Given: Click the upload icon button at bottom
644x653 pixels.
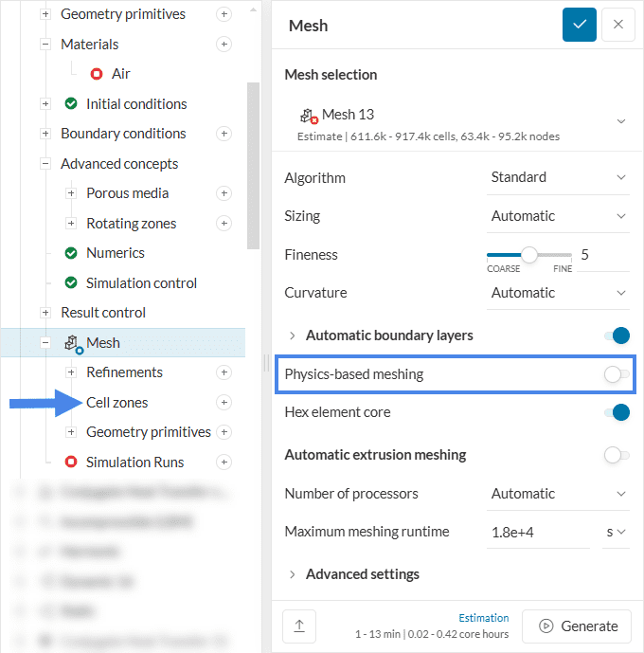Looking at the screenshot, I should coord(299,626).
